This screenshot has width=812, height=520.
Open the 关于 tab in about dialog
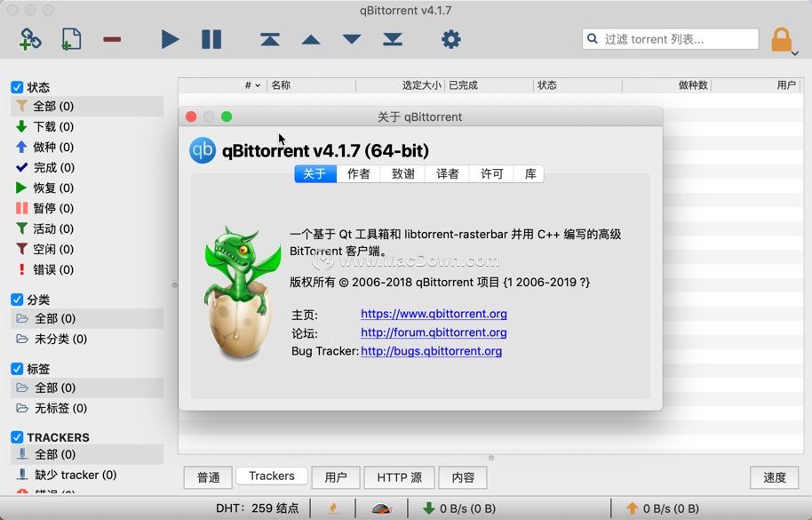[315, 173]
